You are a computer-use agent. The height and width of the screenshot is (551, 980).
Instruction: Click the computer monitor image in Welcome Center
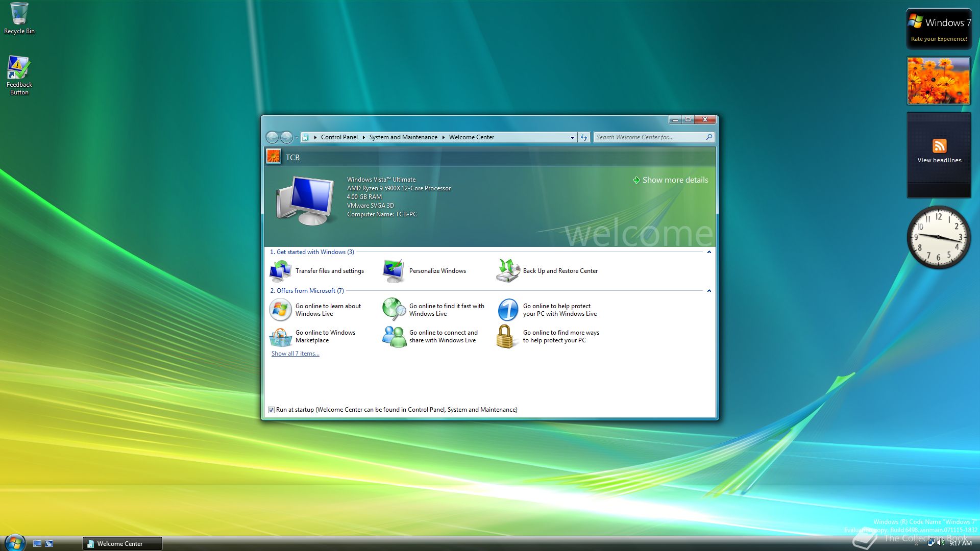(x=305, y=200)
